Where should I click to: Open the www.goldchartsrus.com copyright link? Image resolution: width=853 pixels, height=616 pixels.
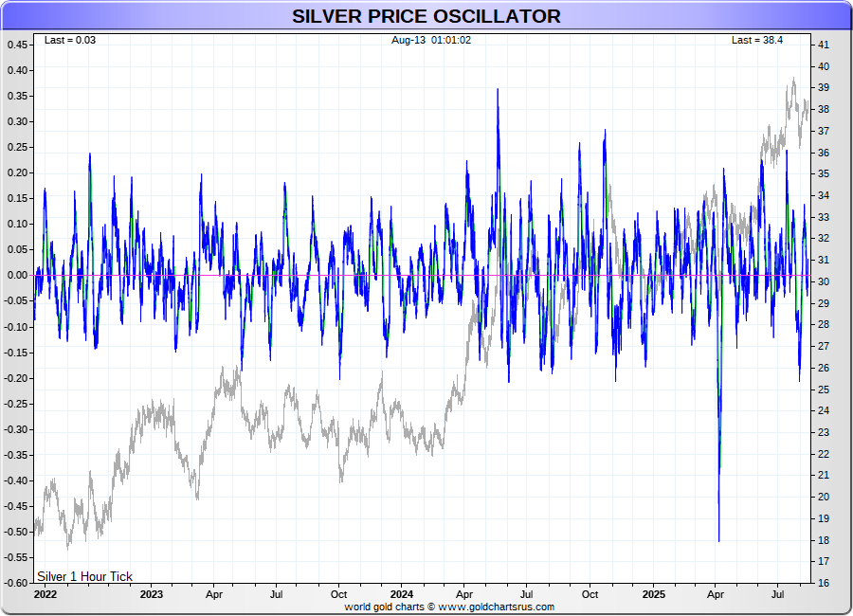496,607
